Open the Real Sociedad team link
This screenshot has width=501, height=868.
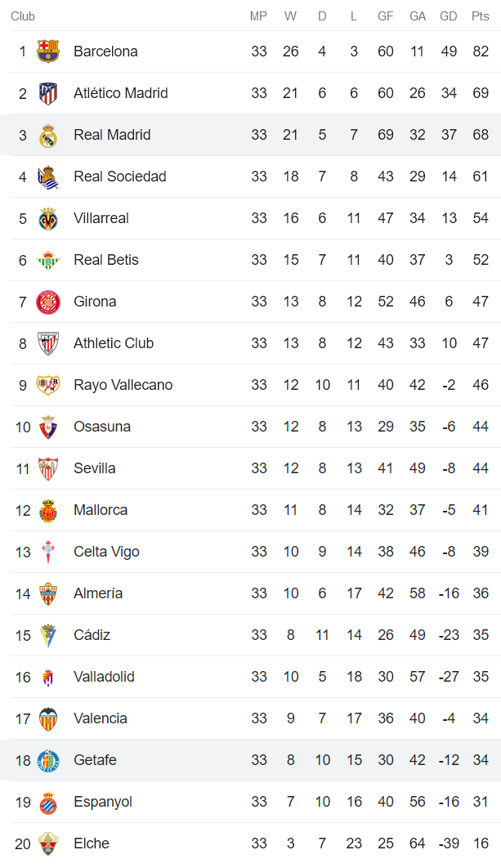pos(119,177)
